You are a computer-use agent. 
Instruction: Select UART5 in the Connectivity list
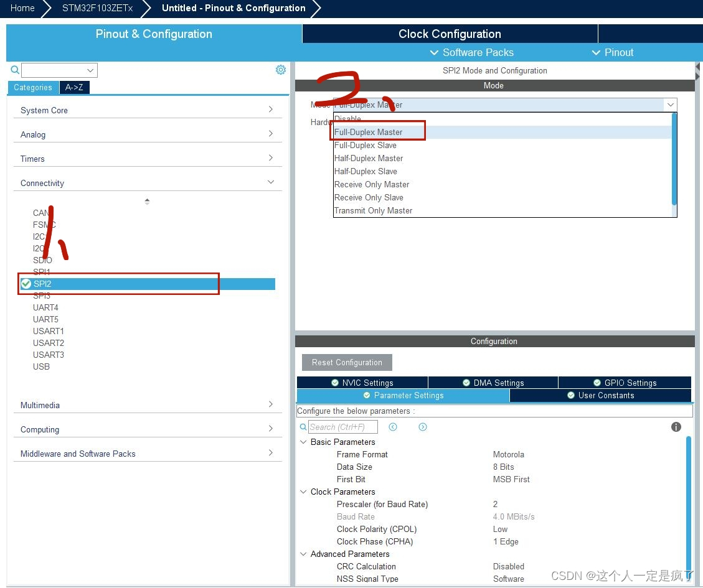coord(45,319)
